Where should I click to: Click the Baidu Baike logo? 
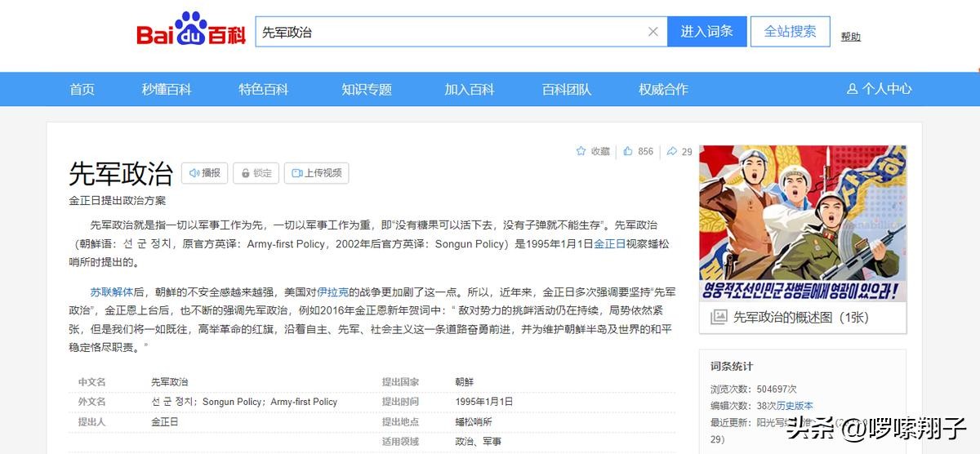tap(189, 33)
